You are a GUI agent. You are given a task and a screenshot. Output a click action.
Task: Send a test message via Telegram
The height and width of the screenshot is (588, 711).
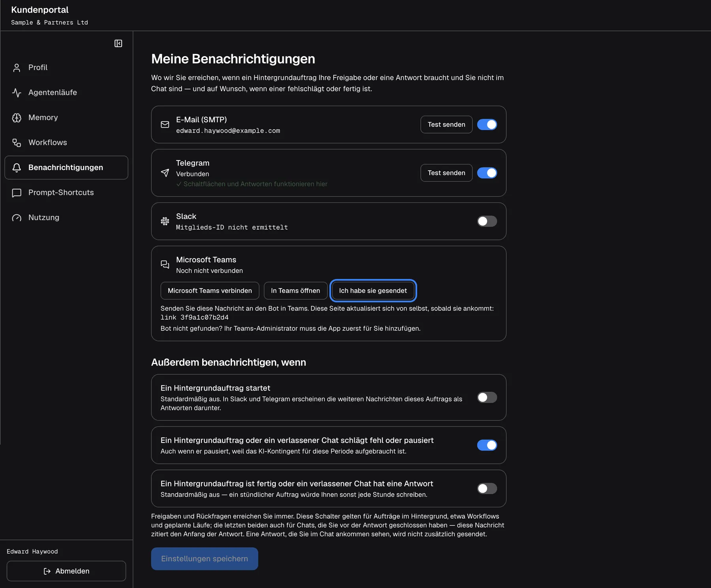click(446, 173)
